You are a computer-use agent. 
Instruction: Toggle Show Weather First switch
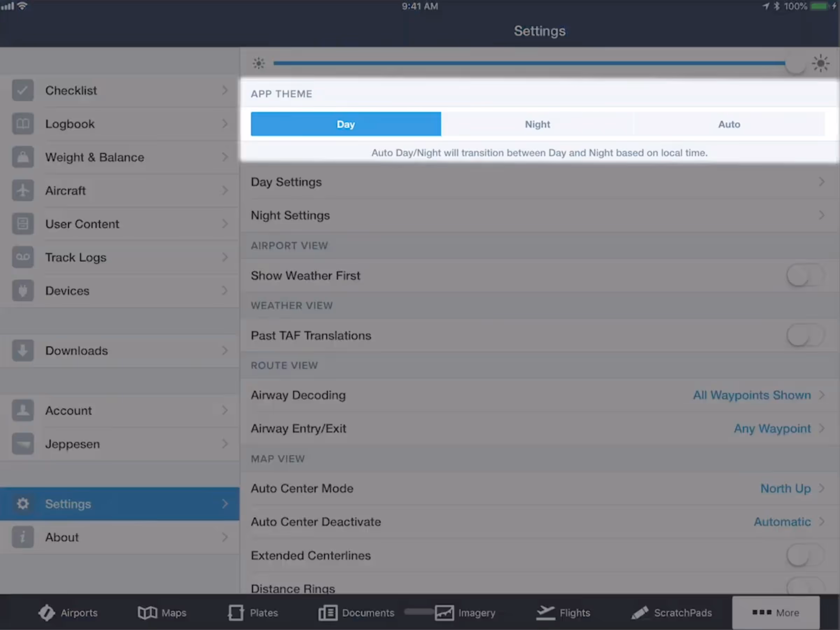click(x=804, y=275)
